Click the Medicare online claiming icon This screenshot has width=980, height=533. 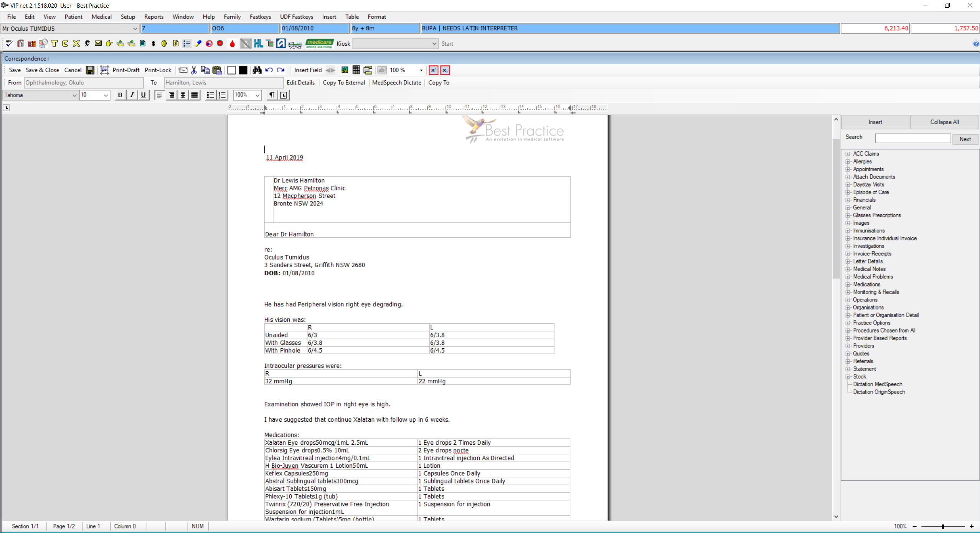[319, 43]
